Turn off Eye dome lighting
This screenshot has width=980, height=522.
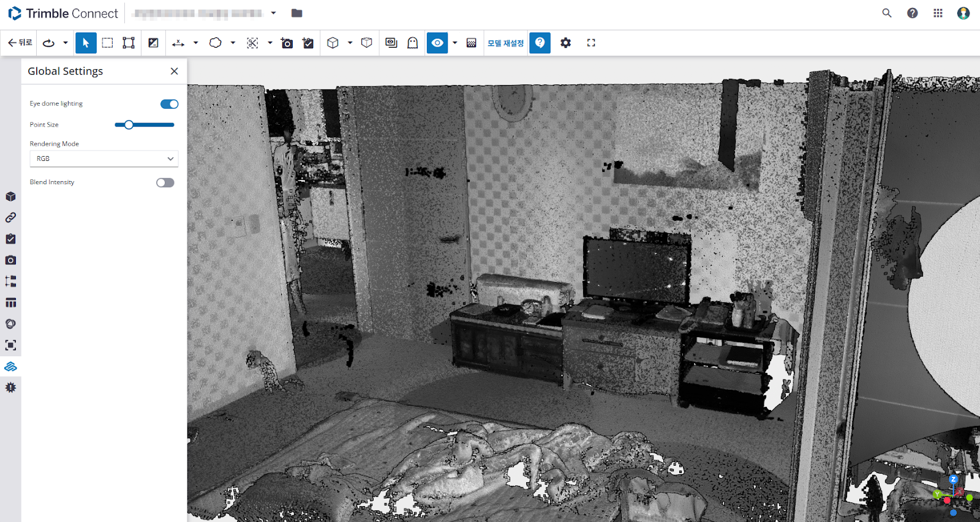tap(169, 104)
